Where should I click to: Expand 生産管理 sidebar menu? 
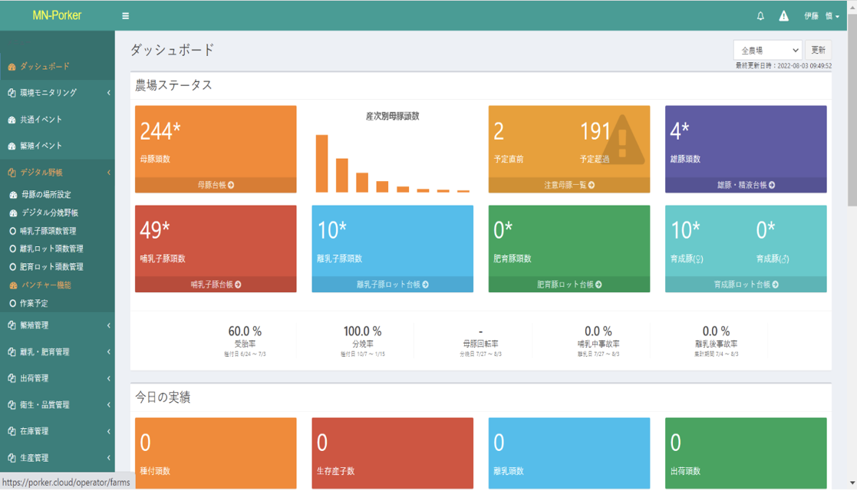tap(58, 458)
